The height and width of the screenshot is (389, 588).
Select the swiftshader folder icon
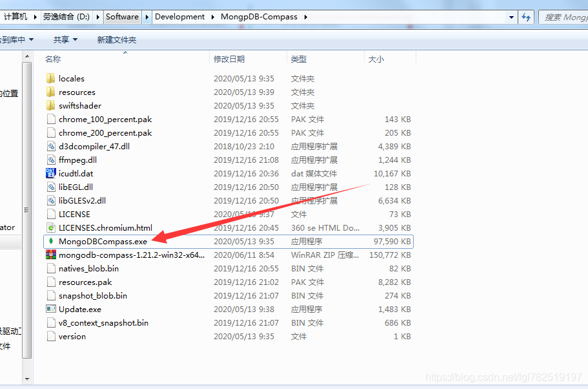(x=50, y=105)
